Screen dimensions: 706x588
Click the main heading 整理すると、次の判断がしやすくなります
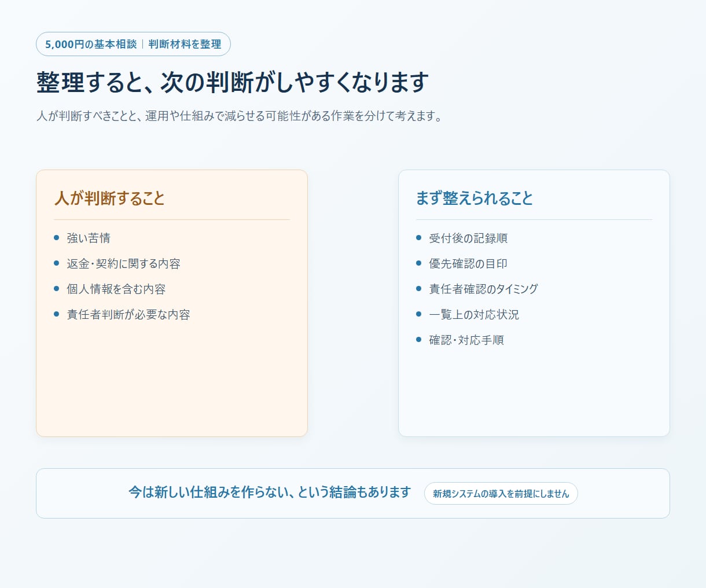pyautogui.click(x=233, y=82)
